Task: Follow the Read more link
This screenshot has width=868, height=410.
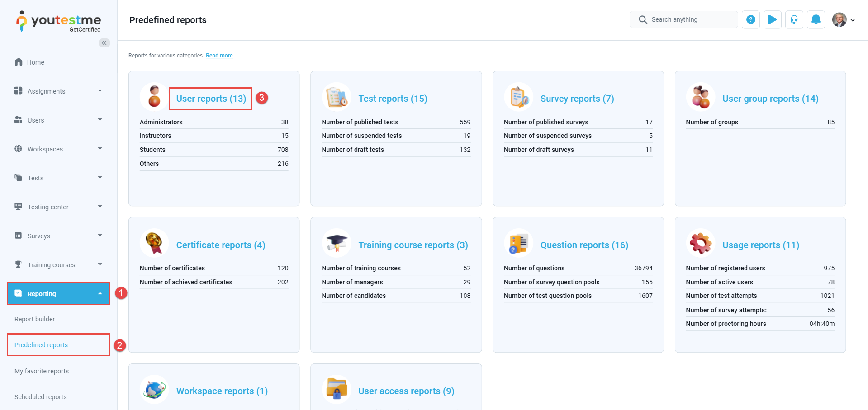Action: (x=219, y=56)
